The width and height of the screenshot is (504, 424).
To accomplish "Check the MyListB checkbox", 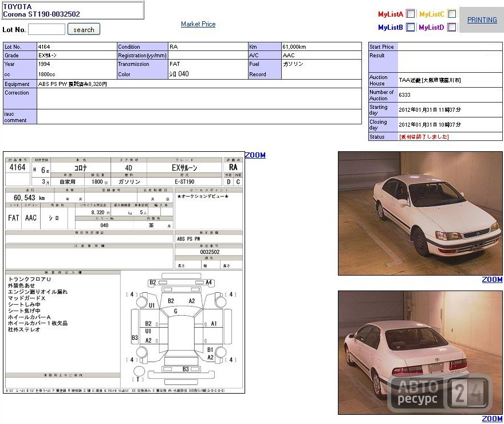I will [x=411, y=27].
